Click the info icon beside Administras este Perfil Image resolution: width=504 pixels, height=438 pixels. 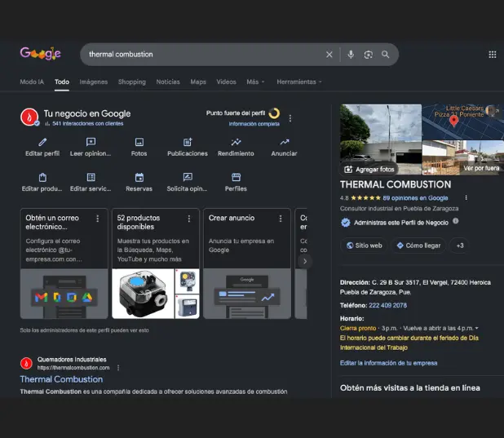coord(455,221)
